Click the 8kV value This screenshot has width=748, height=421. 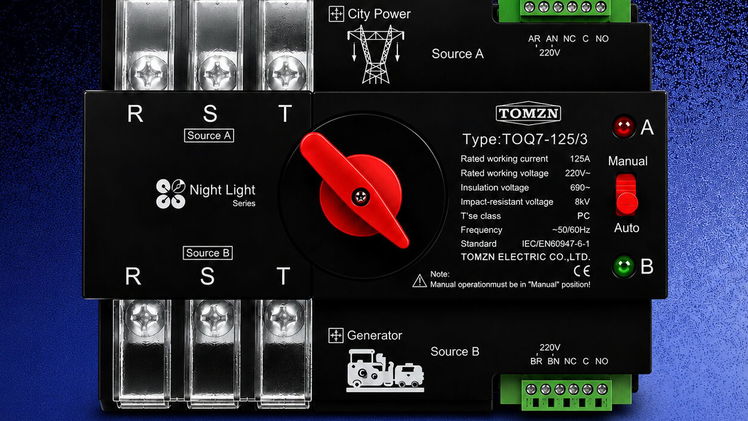[x=582, y=202]
